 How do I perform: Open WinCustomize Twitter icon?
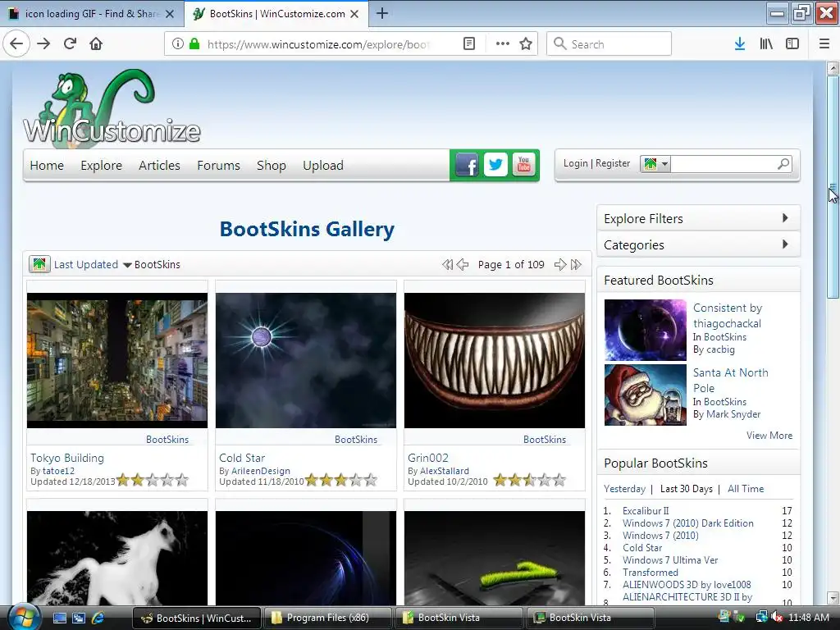(495, 164)
